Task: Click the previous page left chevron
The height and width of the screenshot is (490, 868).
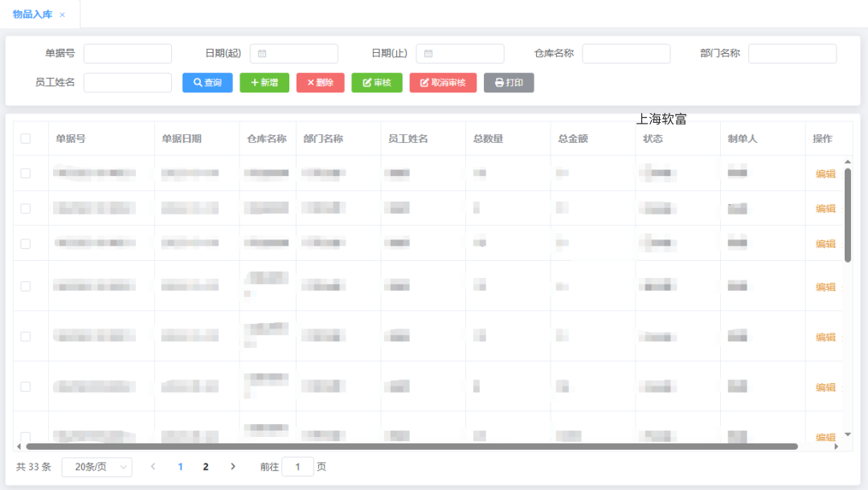Action: point(154,467)
